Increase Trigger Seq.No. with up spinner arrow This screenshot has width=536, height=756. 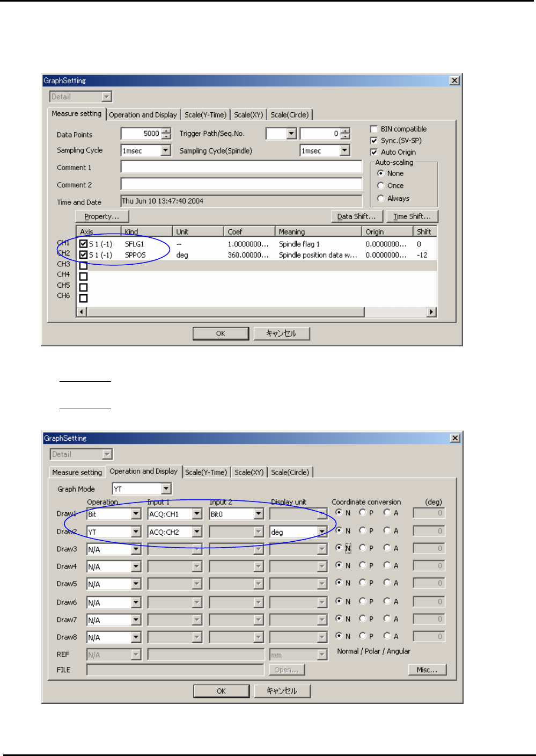coord(345,131)
